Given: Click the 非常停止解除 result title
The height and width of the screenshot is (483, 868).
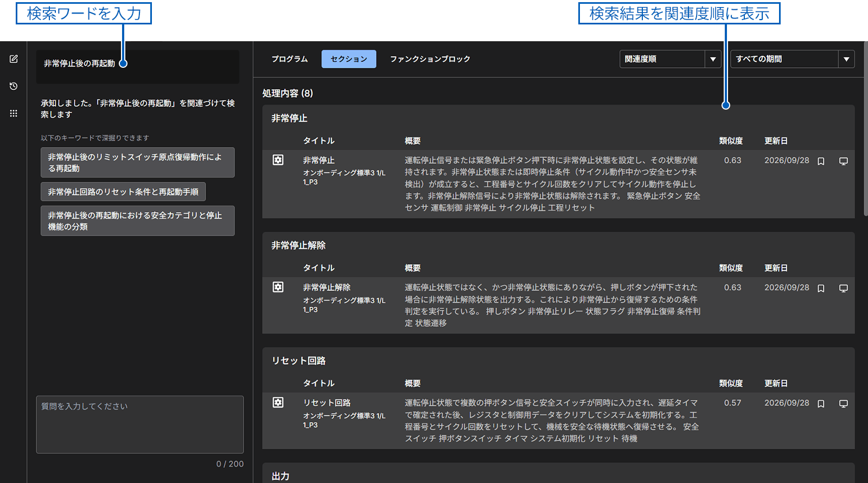Looking at the screenshot, I should pos(327,288).
